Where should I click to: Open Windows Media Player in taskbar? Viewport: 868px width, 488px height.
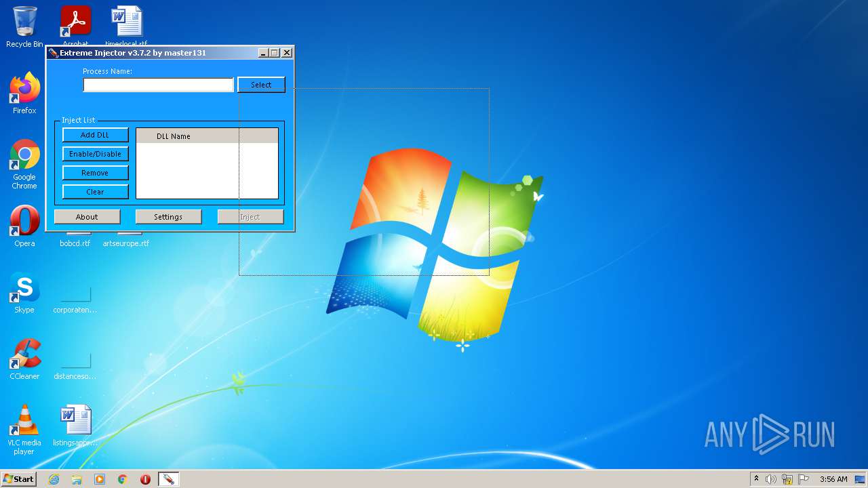100,479
